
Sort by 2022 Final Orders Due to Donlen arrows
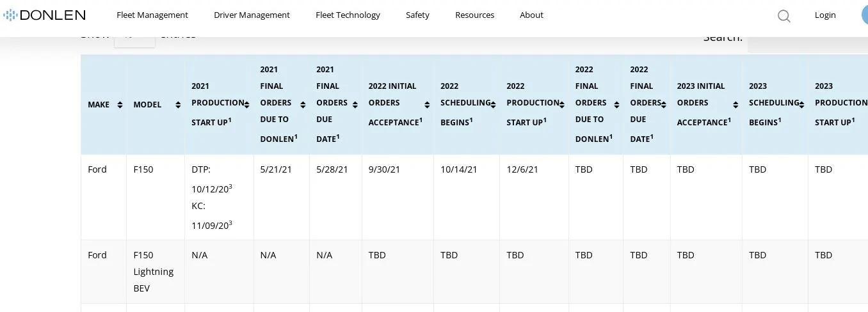[x=616, y=105]
